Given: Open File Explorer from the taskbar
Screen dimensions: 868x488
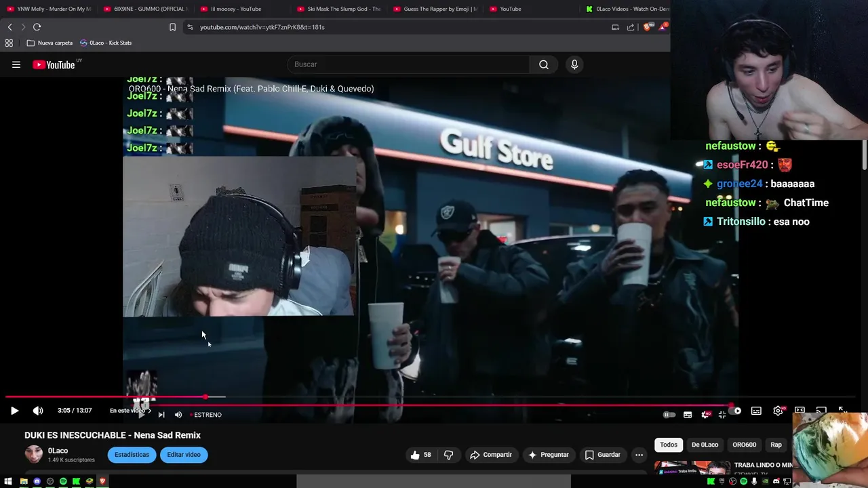Looking at the screenshot, I should point(24,481).
